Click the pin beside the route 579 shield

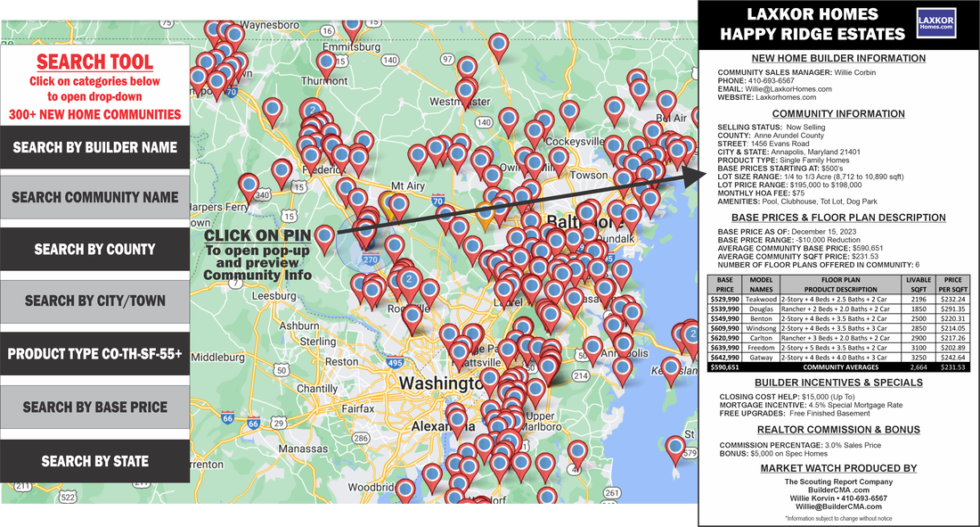[674, 449]
